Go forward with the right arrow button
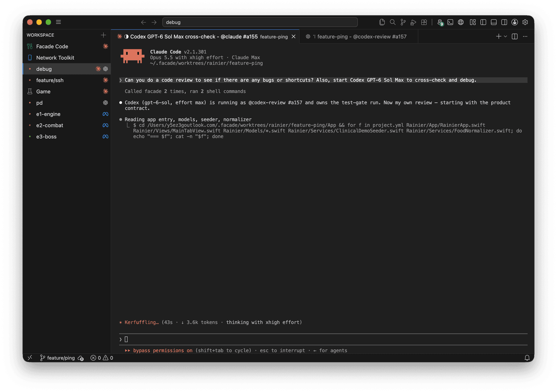 (x=154, y=22)
